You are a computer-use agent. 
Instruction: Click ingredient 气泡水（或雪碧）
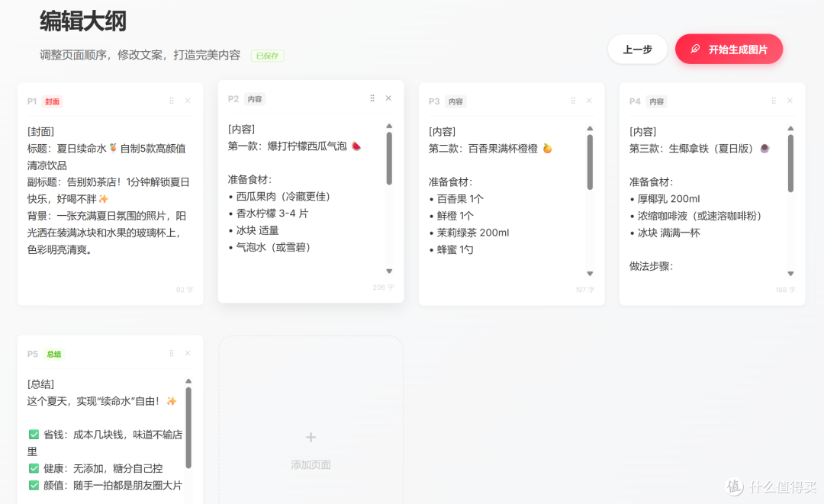point(273,247)
